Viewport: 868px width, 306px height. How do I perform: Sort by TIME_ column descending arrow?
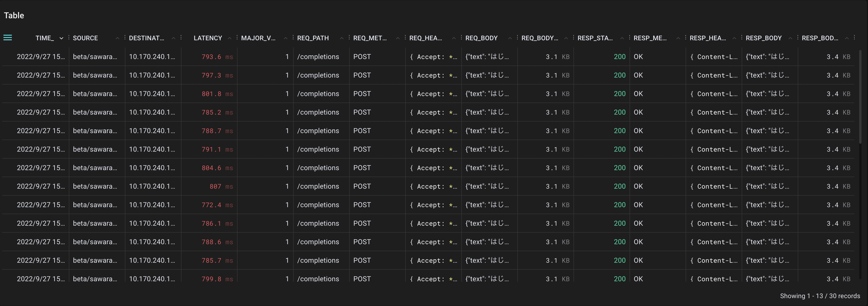(61, 38)
